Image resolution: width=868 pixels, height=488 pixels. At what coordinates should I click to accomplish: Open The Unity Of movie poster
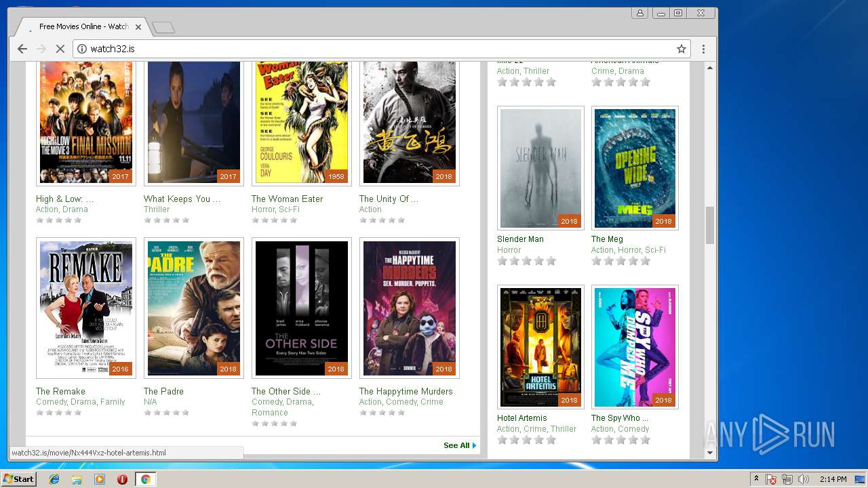[x=410, y=122]
